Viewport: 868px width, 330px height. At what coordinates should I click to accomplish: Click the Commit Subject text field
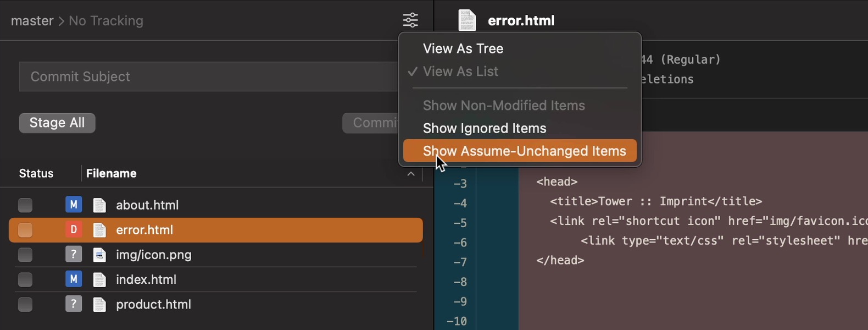(209, 76)
